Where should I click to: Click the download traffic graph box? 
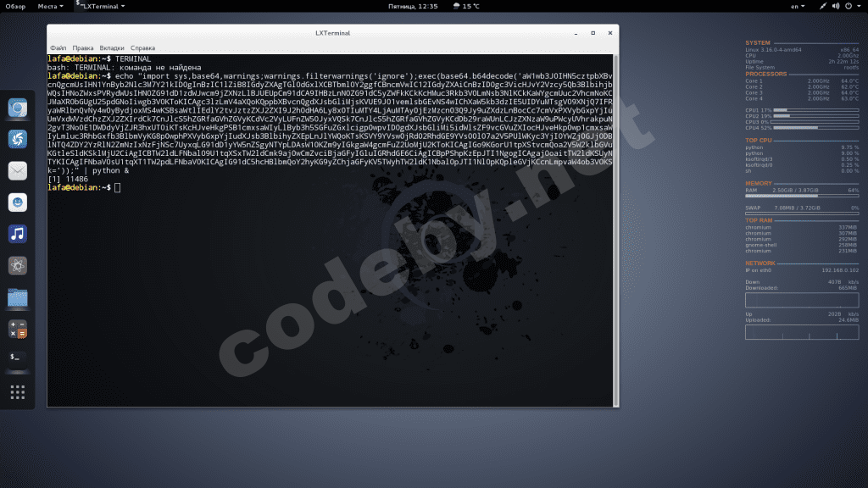(x=802, y=300)
